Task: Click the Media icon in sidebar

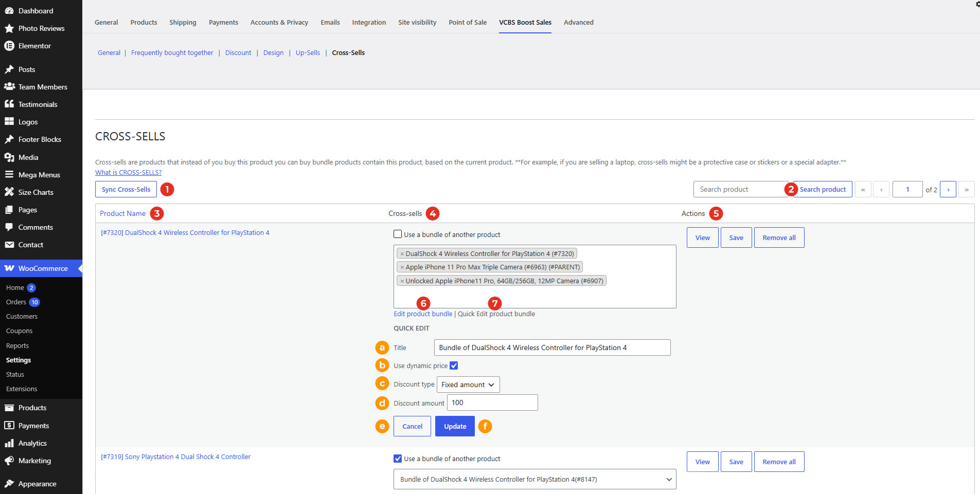Action: (9, 157)
